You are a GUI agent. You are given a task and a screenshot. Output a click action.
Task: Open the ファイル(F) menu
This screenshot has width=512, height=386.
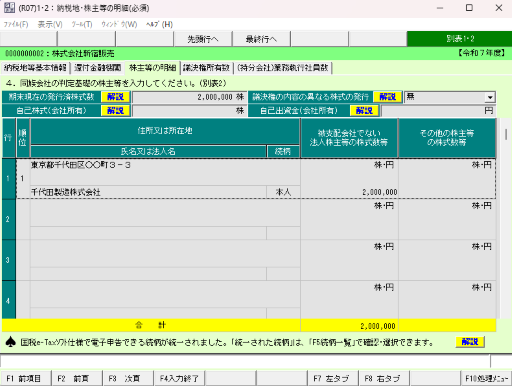pos(16,24)
